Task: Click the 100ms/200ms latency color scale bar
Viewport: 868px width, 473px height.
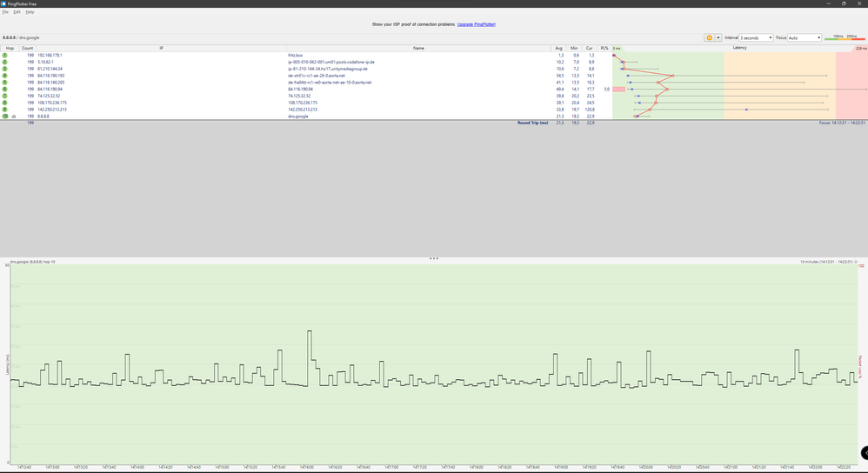Action: click(x=845, y=37)
